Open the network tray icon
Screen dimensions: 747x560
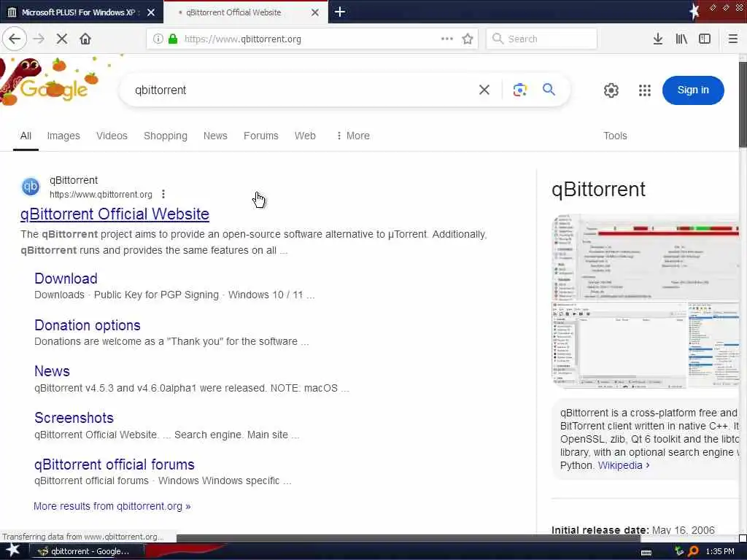(x=679, y=551)
